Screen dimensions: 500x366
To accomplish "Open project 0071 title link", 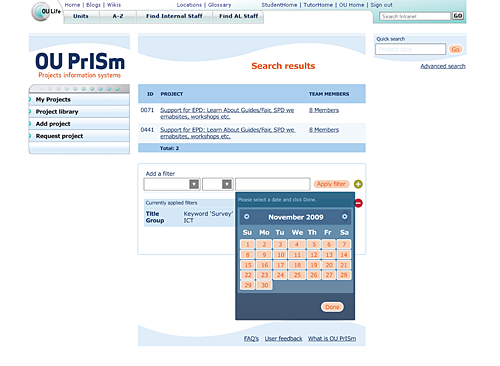I will pos(227,113).
